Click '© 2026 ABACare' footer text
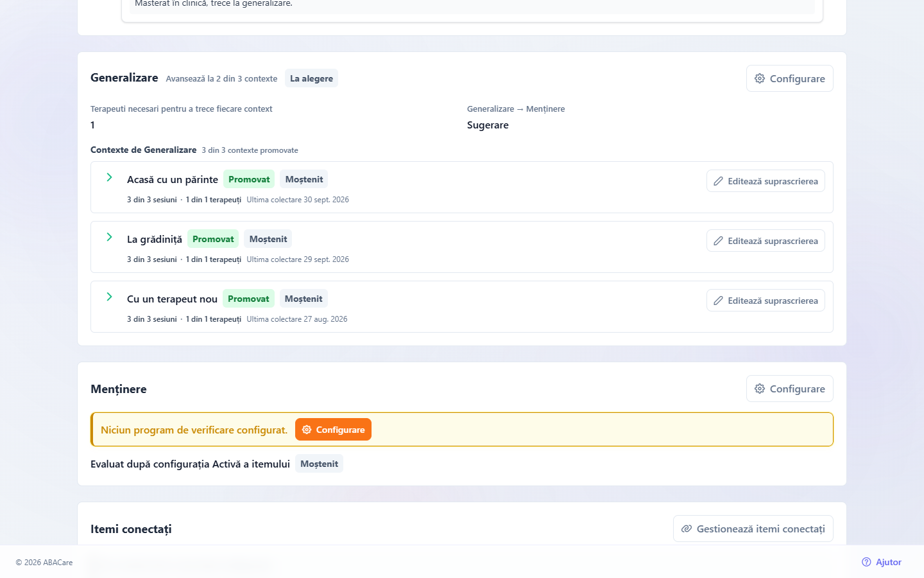Screen dimensions: 924x578 tap(44, 563)
